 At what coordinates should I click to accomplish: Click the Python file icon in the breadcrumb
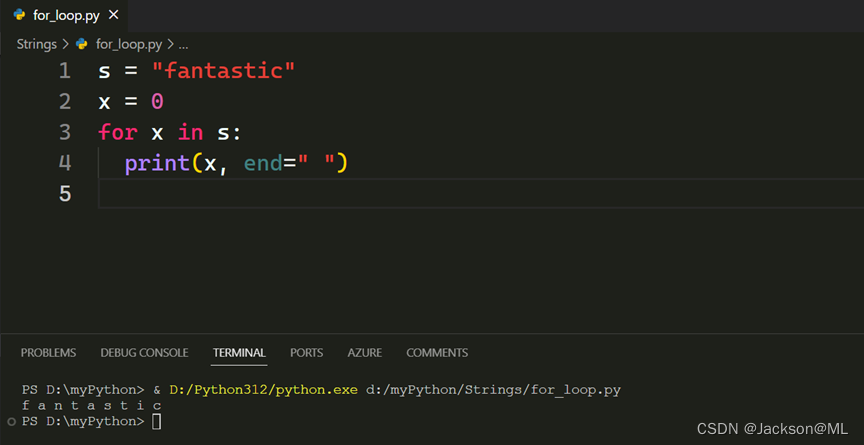pos(82,44)
